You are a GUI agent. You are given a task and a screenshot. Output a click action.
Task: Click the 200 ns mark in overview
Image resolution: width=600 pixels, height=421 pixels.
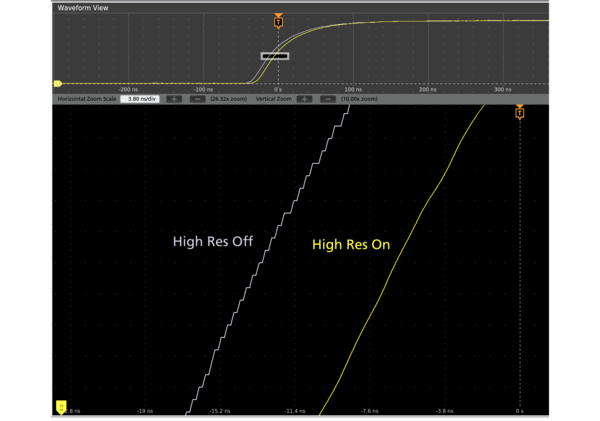(428, 89)
